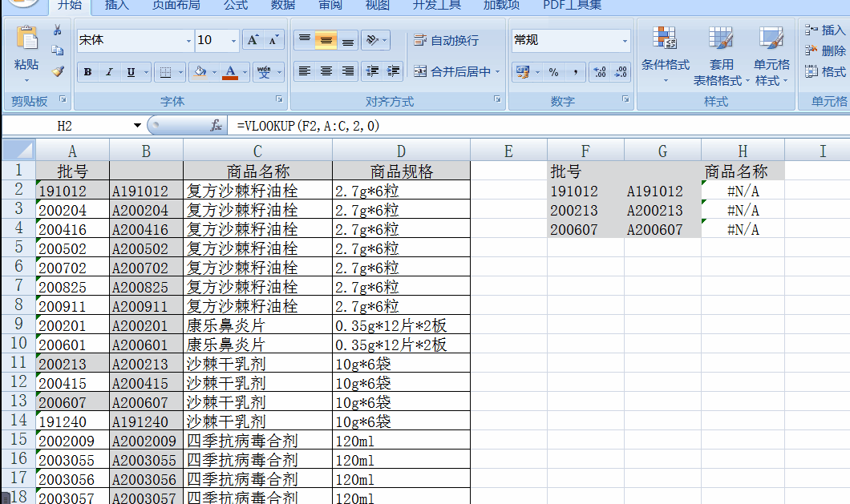The height and width of the screenshot is (504, 850).
Task: Decrease decimal places icon
Action: click(621, 72)
